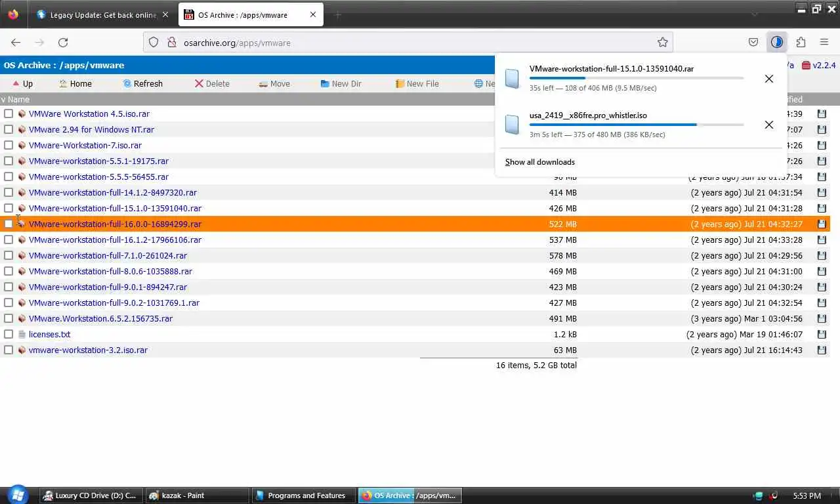Image resolution: width=840 pixels, height=504 pixels.
Task: Click the Firefox icon in title bar
Action: (x=13, y=14)
